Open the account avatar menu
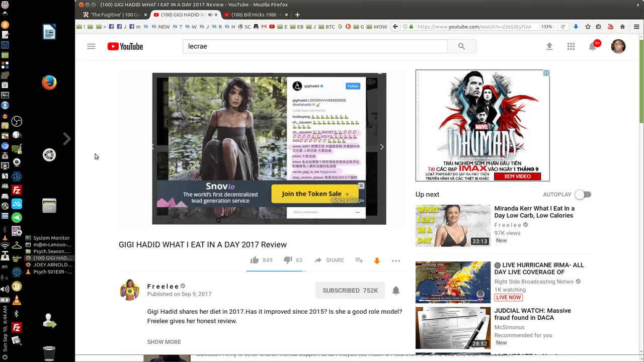Image resolution: width=644 pixels, height=362 pixels. 618,46
